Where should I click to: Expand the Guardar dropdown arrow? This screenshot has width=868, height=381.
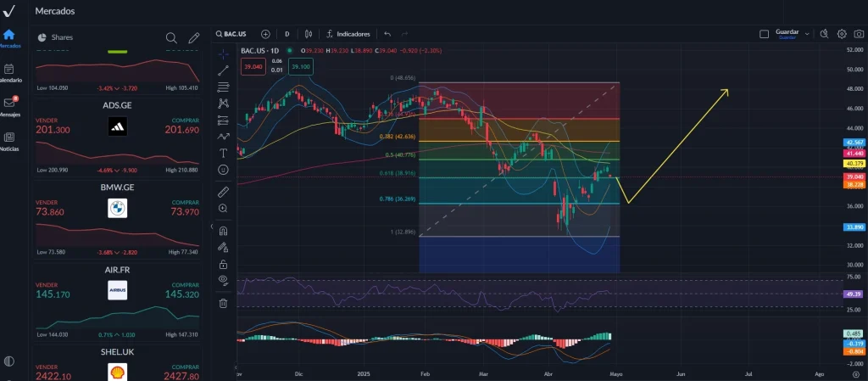click(807, 34)
